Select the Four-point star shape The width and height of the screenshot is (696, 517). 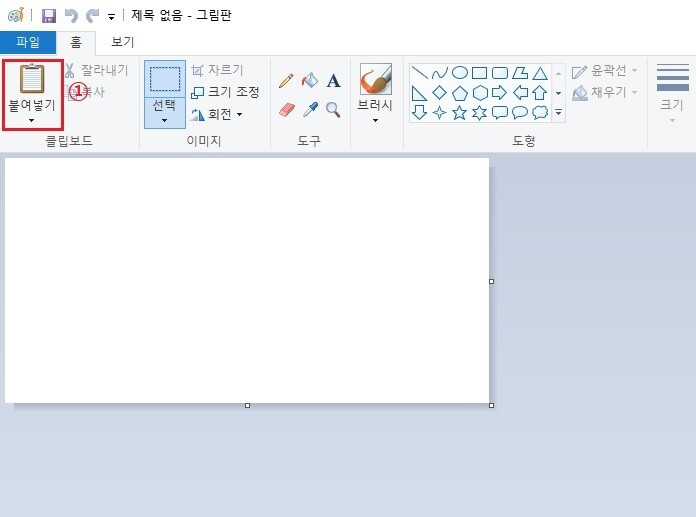point(439,113)
